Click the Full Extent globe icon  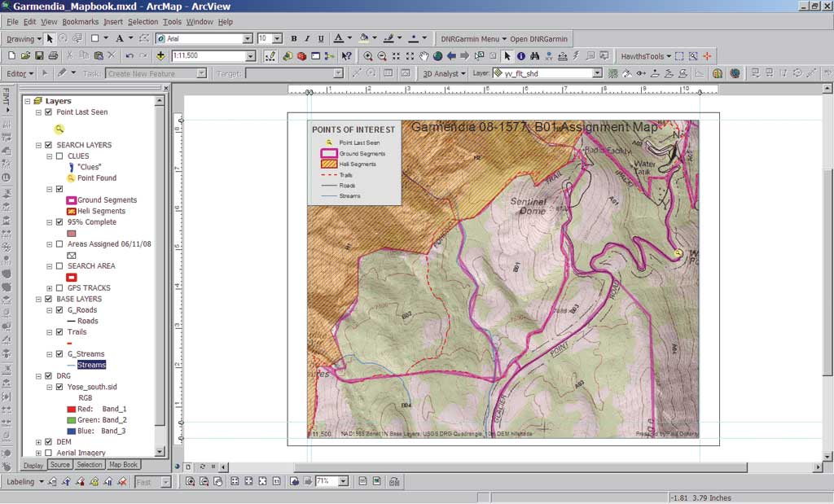(437, 56)
